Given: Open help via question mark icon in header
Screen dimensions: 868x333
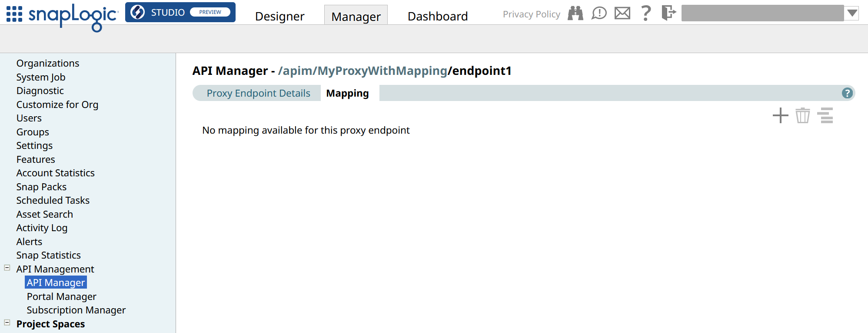Looking at the screenshot, I should 646,13.
